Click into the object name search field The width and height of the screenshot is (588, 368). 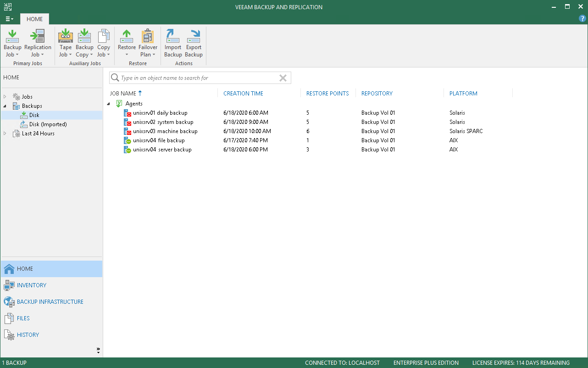200,78
